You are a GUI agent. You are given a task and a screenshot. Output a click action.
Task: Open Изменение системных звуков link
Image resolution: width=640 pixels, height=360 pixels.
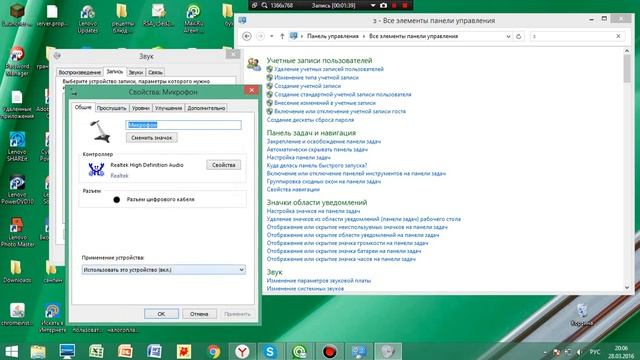(305, 289)
